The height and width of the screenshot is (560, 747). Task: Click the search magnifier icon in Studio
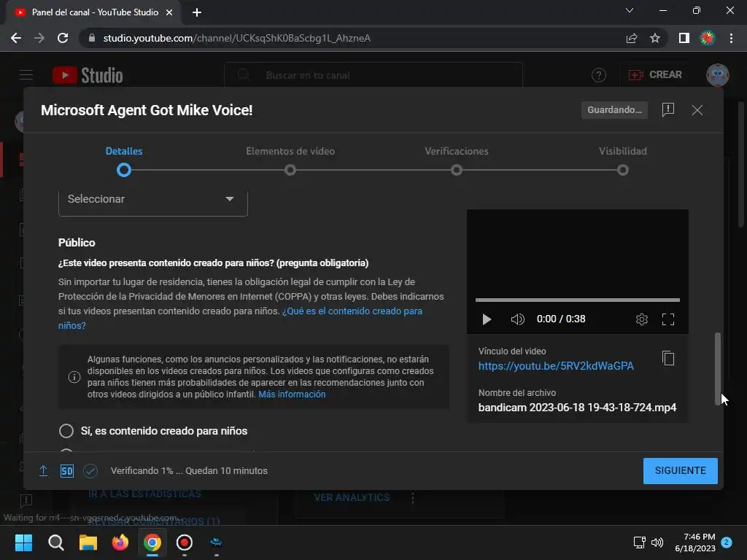click(244, 75)
